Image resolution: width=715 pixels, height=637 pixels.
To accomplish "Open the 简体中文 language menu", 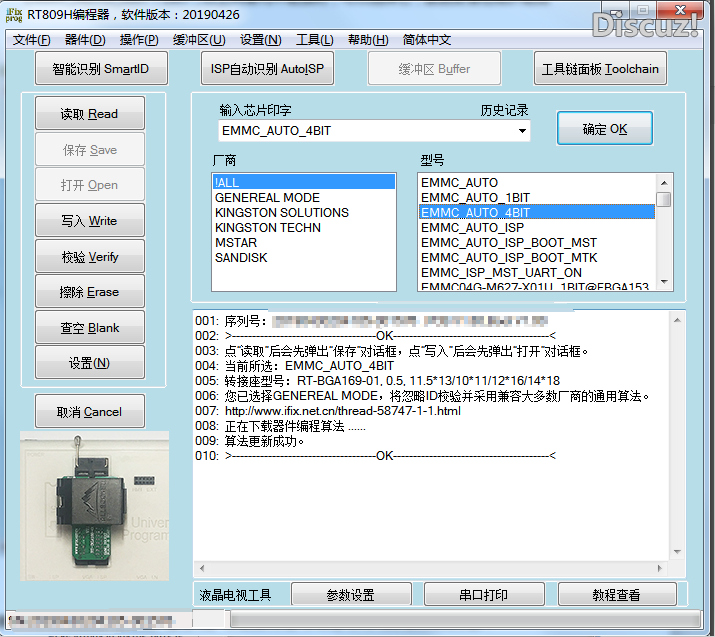I will point(427,40).
